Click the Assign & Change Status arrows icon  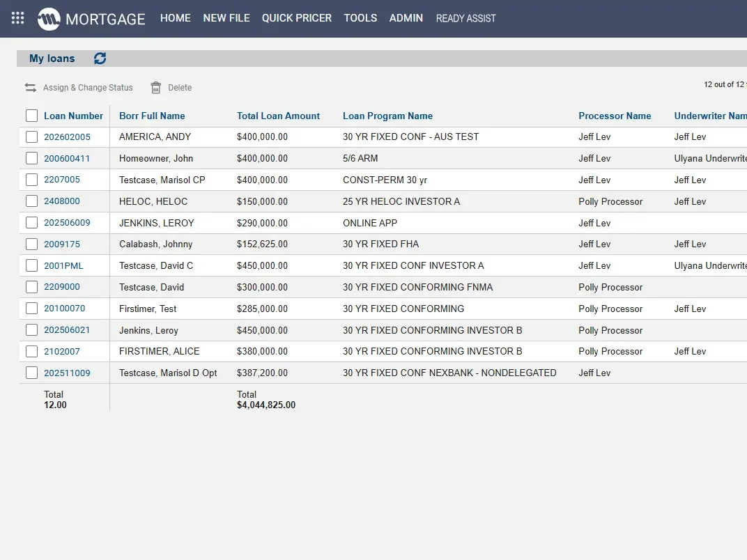point(31,88)
